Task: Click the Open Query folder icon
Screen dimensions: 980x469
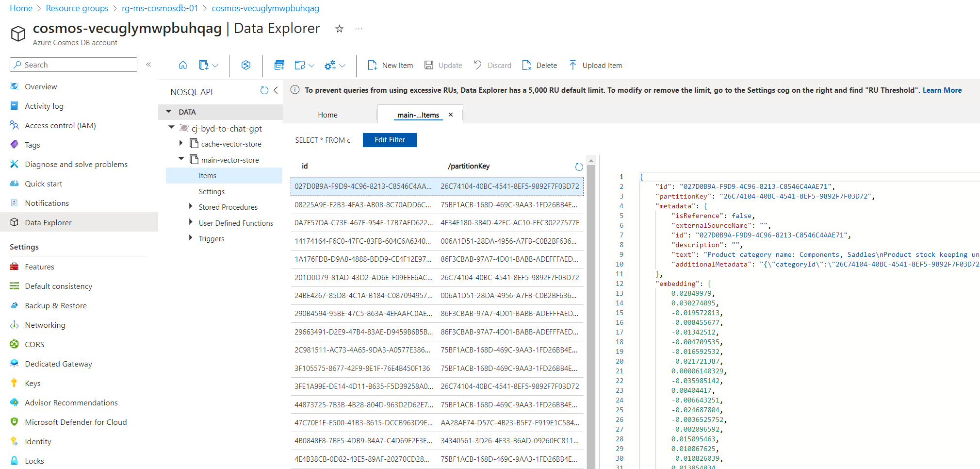Action: (300, 65)
